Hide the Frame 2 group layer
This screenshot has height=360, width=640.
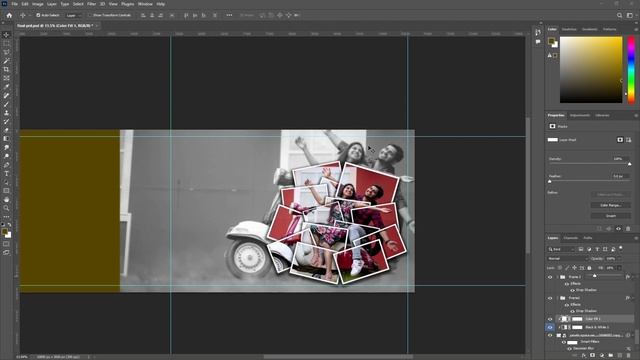point(550,277)
